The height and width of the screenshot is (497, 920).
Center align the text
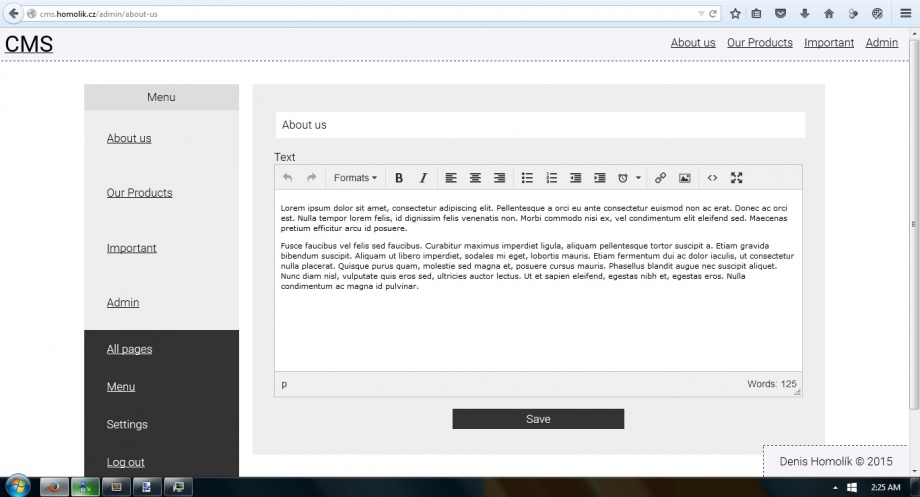(475, 178)
